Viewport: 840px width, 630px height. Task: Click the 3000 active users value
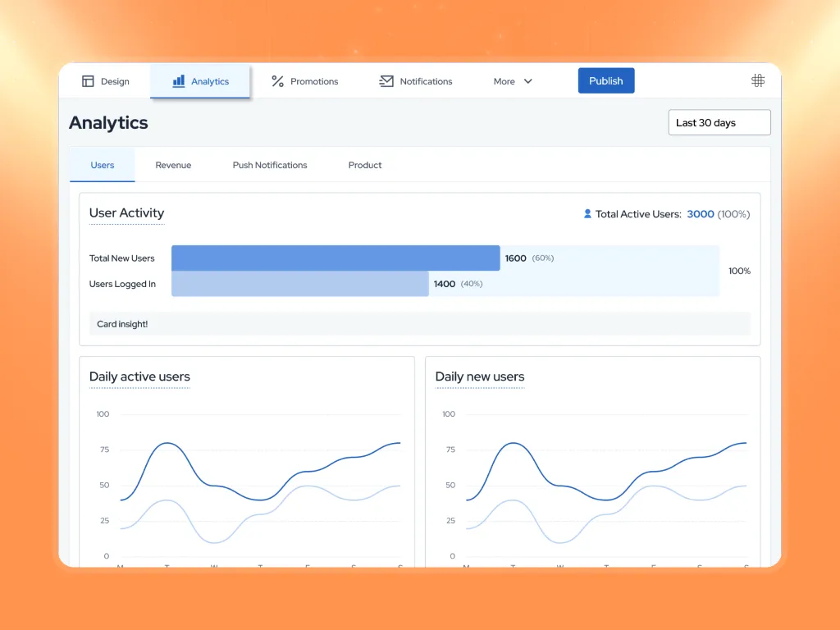pos(701,214)
